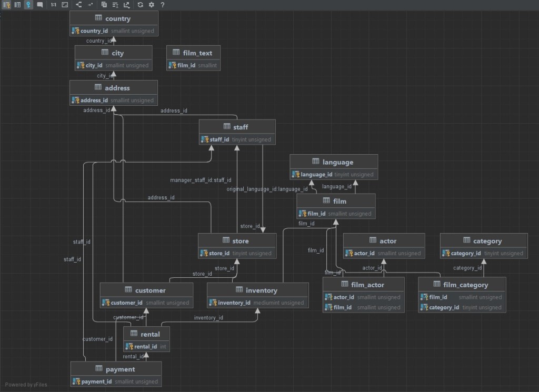Select the language table header
Screen dimensions: 539x392
(333, 162)
